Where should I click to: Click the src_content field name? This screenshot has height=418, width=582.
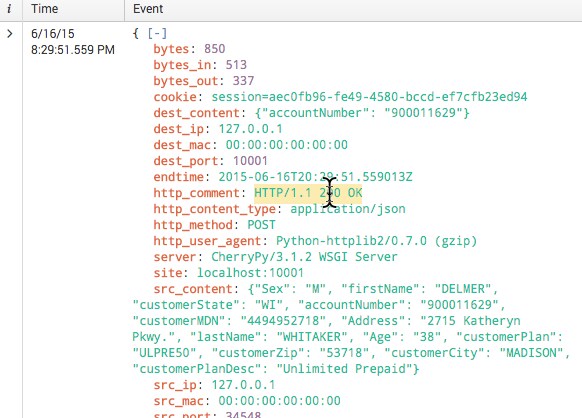coord(193,289)
